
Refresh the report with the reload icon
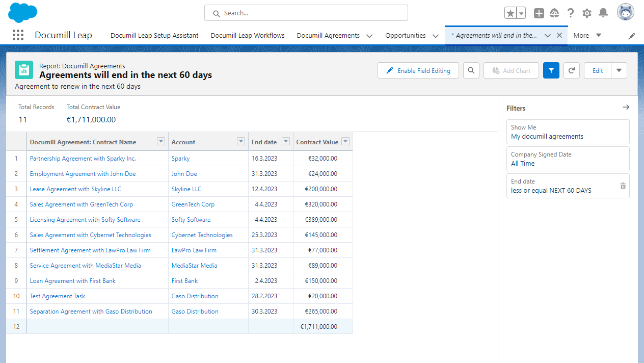click(x=572, y=70)
